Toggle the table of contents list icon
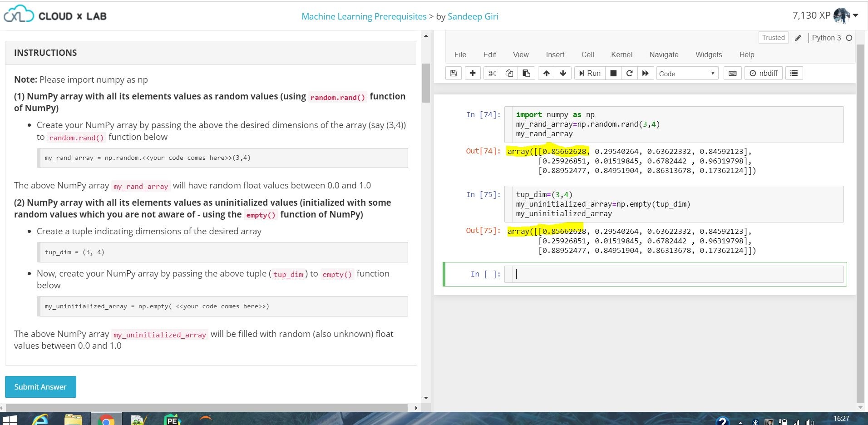 (794, 73)
